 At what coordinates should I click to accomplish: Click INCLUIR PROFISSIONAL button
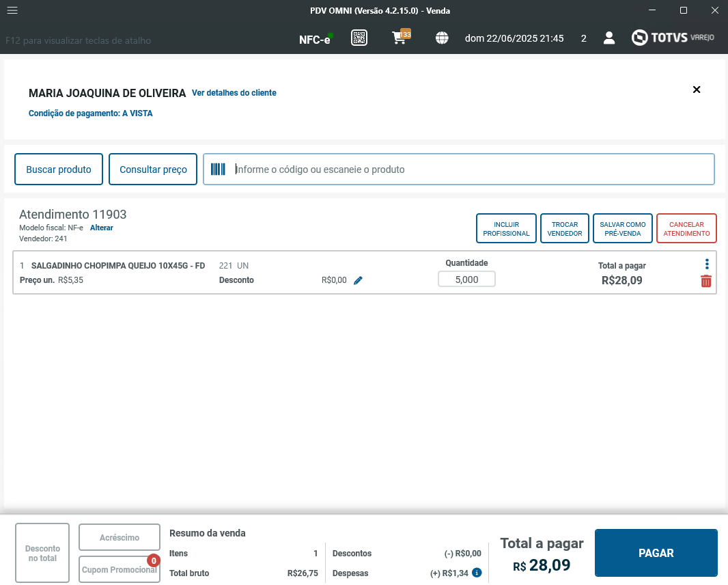click(506, 228)
